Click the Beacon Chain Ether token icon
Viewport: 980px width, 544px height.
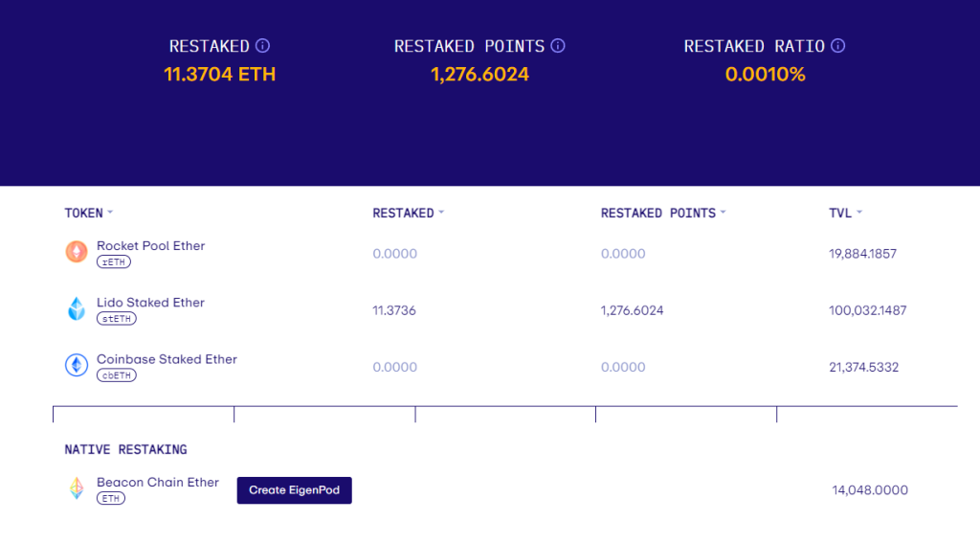[x=76, y=489]
